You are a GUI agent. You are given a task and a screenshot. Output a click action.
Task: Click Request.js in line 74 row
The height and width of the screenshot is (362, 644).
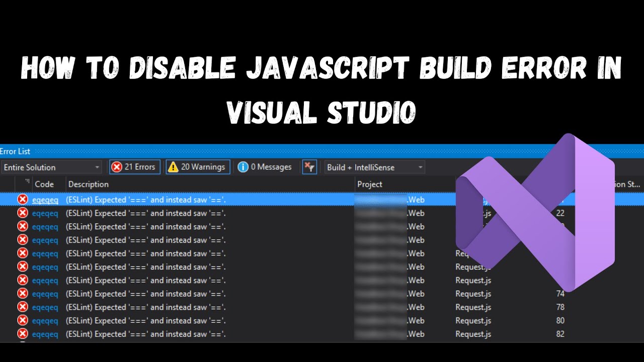pos(473,294)
